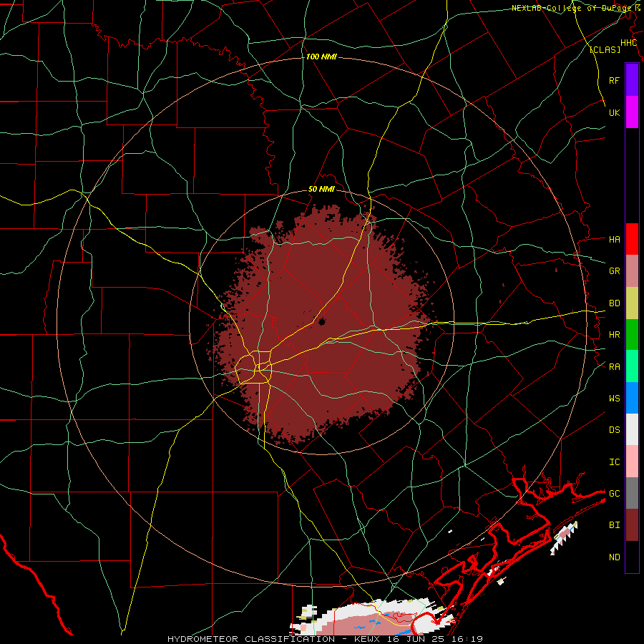The width and height of the screenshot is (644, 644).
Task: Click the HR legend label
Action: click(614, 335)
